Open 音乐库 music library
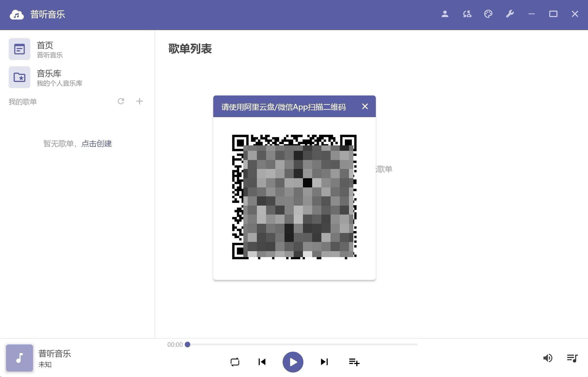Viewport: 588px width, 377px height. tap(77, 77)
